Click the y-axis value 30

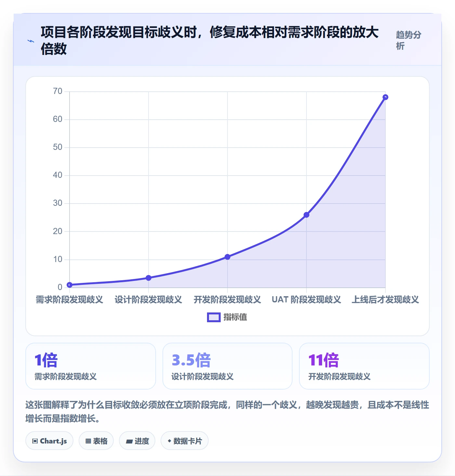(58, 203)
